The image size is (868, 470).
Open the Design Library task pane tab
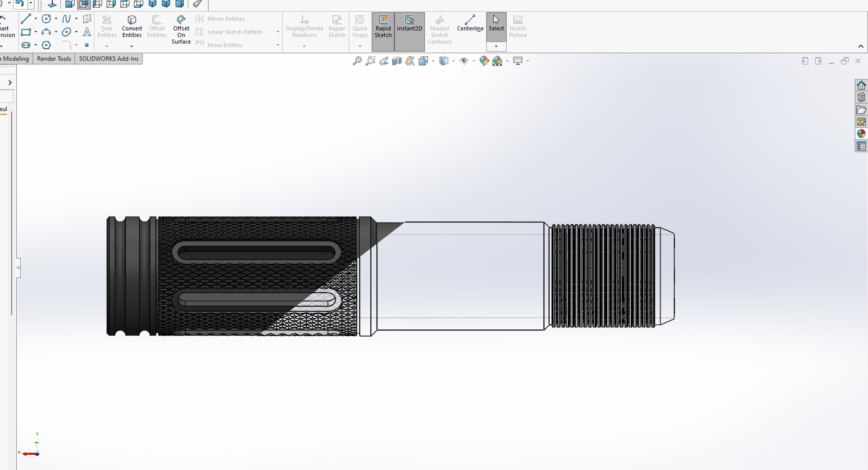(861, 98)
